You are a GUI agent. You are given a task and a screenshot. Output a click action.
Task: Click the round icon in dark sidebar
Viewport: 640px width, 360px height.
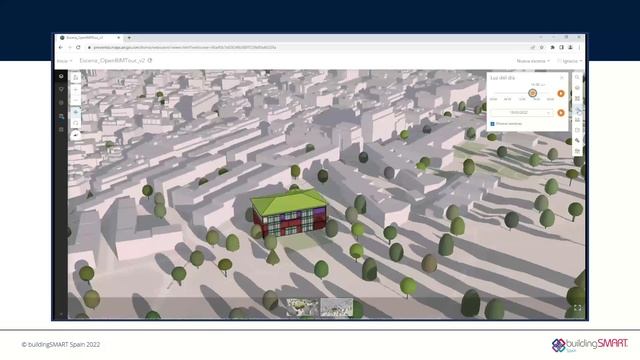(61, 103)
